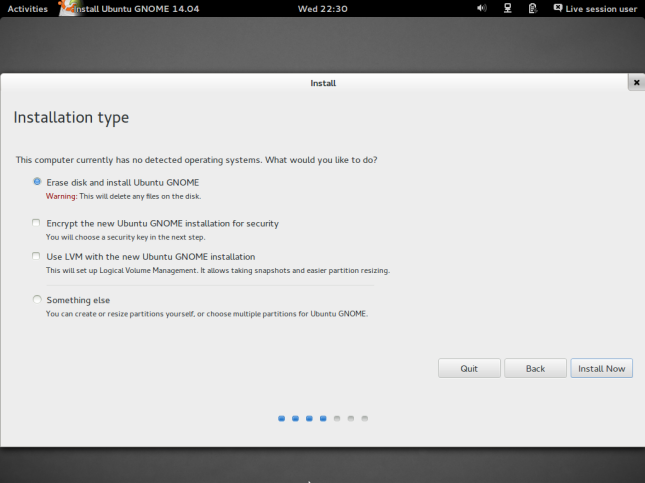The image size is (645, 483).
Task: Select Erase disk and install Ubuntu GNOME
Action: click(37, 182)
